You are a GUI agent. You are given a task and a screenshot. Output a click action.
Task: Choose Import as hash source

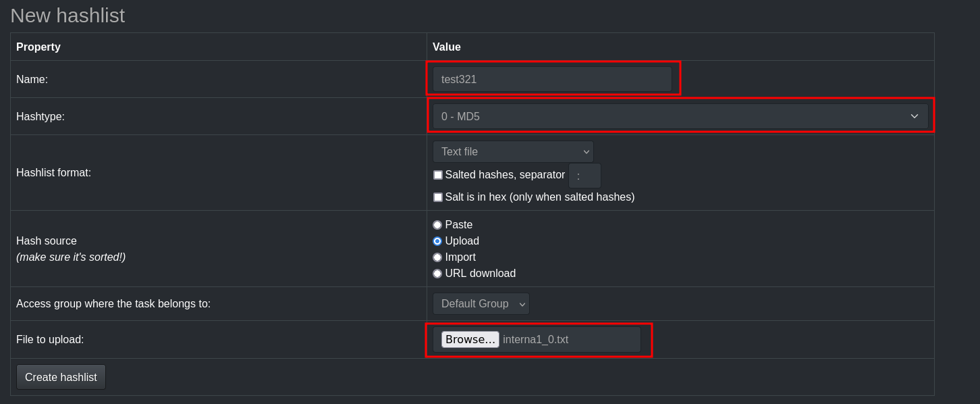pos(437,257)
